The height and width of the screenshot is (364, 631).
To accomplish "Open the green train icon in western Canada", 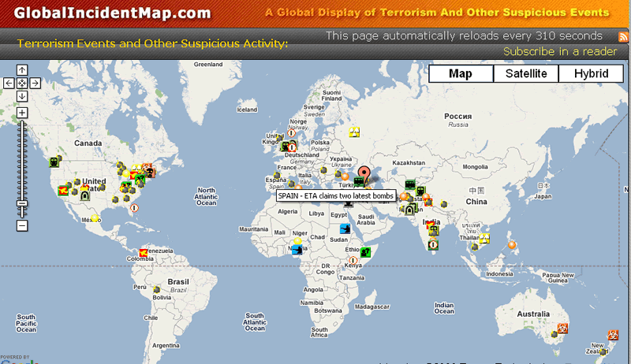I will coord(54,162).
